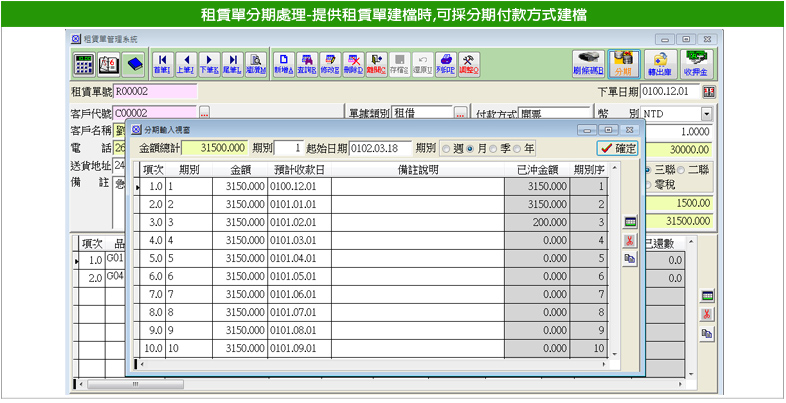The height and width of the screenshot is (403, 786).
Task: Click the 起始日期 input field
Action: pos(379,149)
